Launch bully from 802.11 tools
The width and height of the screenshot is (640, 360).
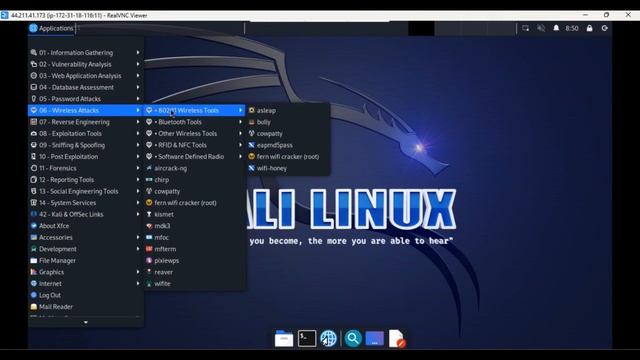coord(288,122)
